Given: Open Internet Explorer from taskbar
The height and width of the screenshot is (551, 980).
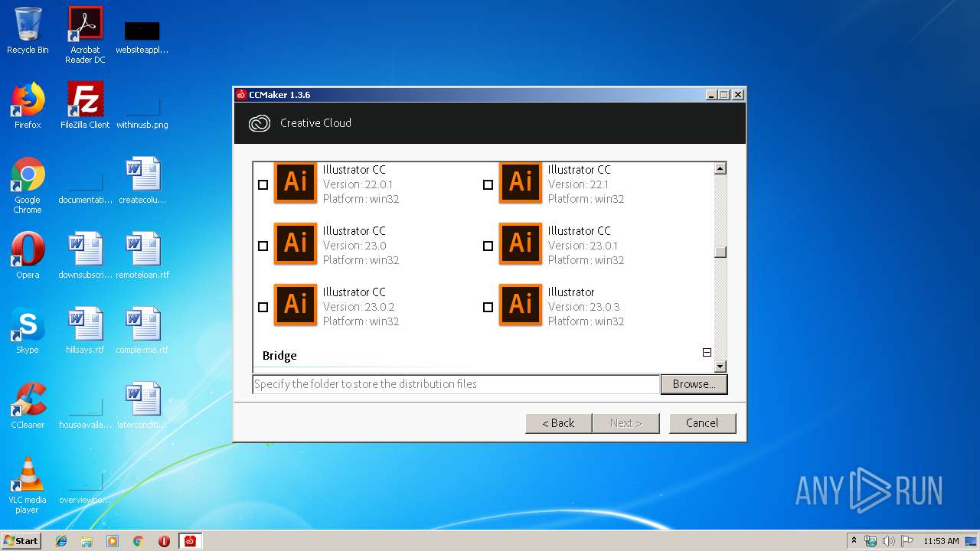Looking at the screenshot, I should (x=61, y=541).
